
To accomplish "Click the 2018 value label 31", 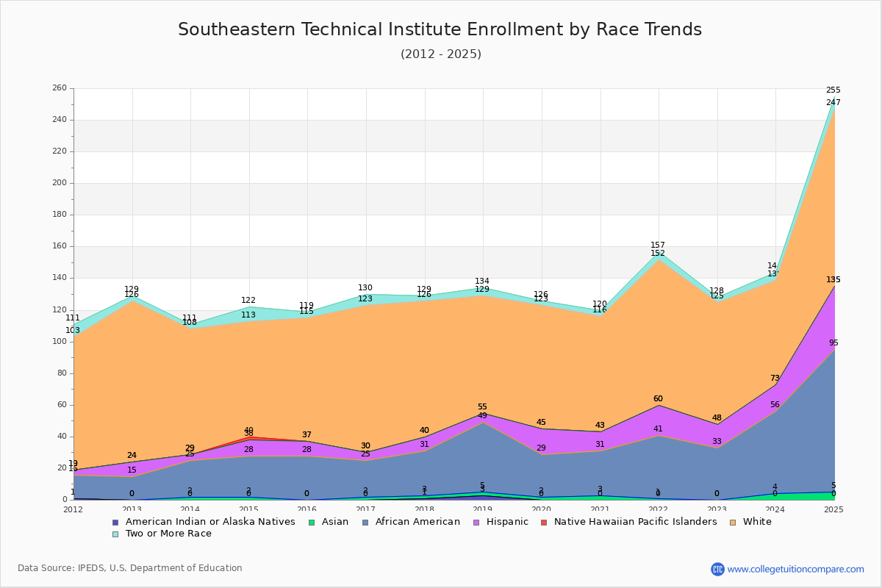I will (x=424, y=445).
